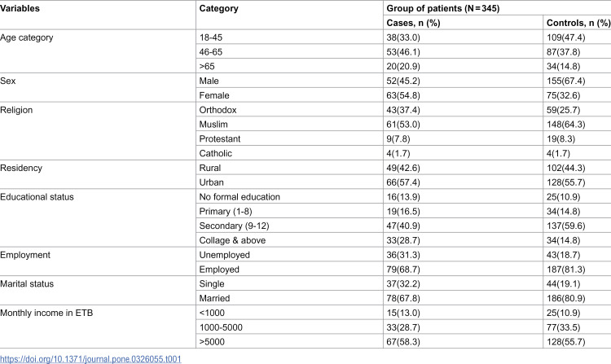
Task: Click the Variables column header
Action: coord(20,9)
